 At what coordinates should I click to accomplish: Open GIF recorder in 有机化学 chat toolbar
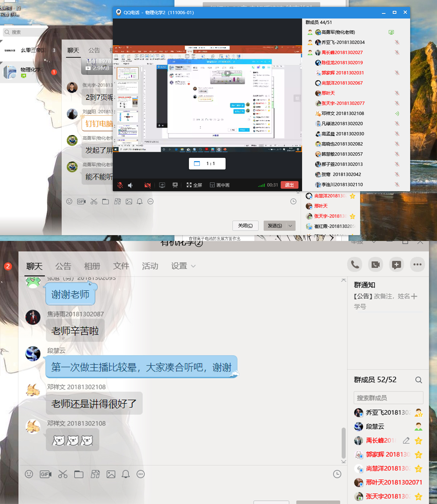point(46,474)
